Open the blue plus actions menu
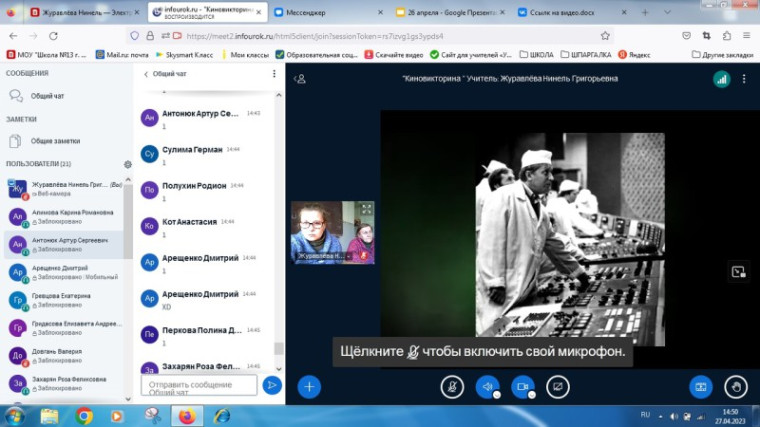This screenshot has height=427, width=760. pos(309,387)
